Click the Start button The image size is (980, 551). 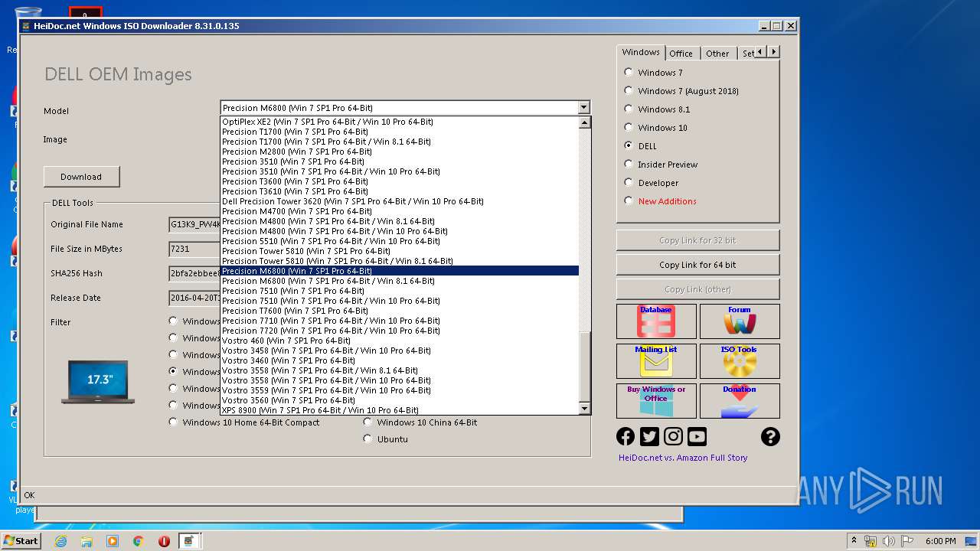point(21,541)
